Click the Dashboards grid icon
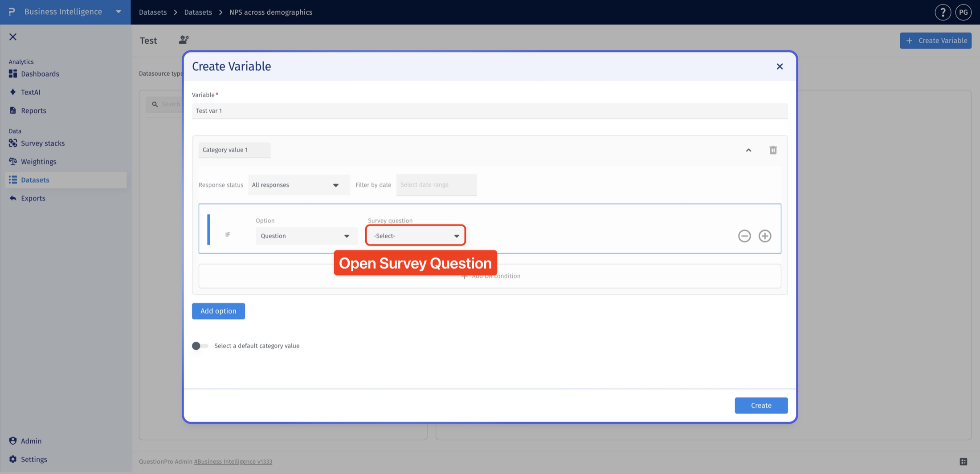The image size is (980, 474). [13, 74]
